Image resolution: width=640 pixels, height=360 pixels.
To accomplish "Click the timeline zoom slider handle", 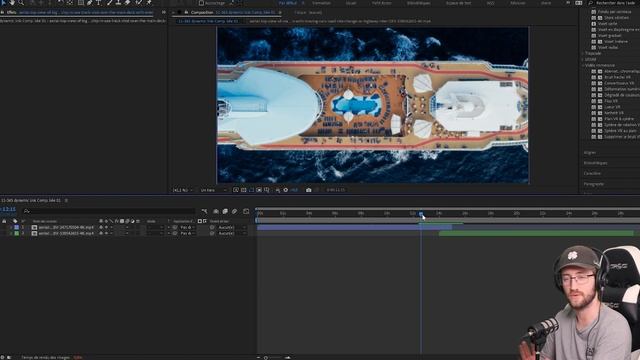I will pyautogui.click(x=266, y=358).
